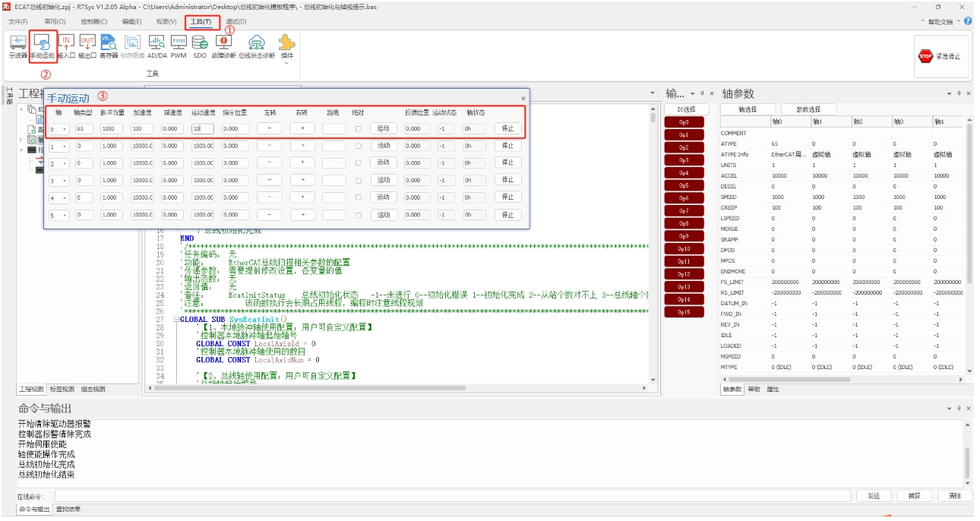Open the axis dropdown showing 1

click(x=58, y=146)
